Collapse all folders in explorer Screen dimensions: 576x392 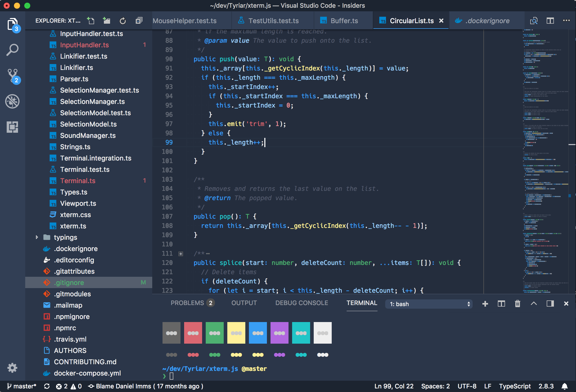click(139, 21)
